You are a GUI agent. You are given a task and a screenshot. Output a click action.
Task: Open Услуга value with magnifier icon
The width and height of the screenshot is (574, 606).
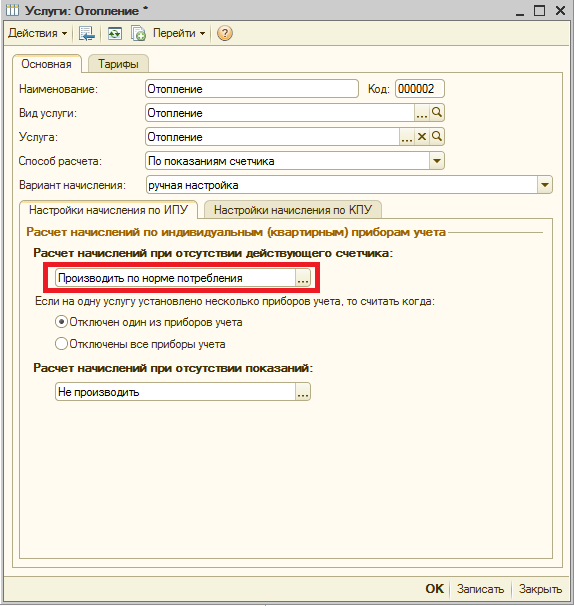pos(437,137)
